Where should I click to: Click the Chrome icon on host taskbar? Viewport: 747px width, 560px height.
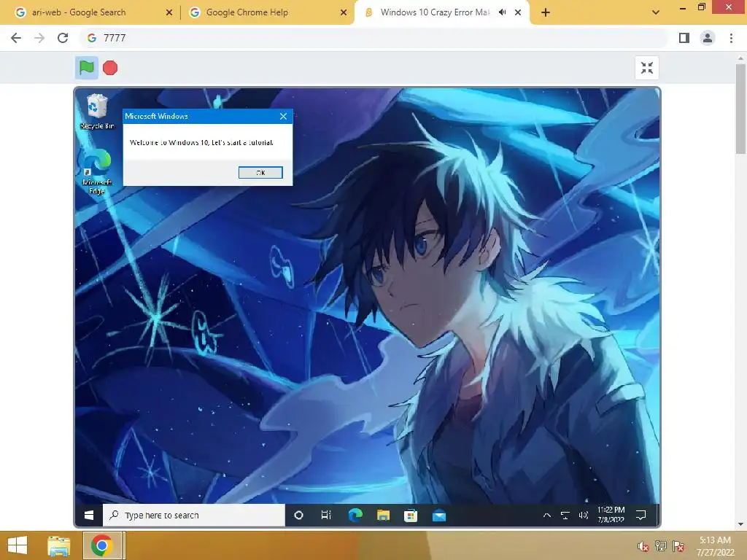pos(102,545)
